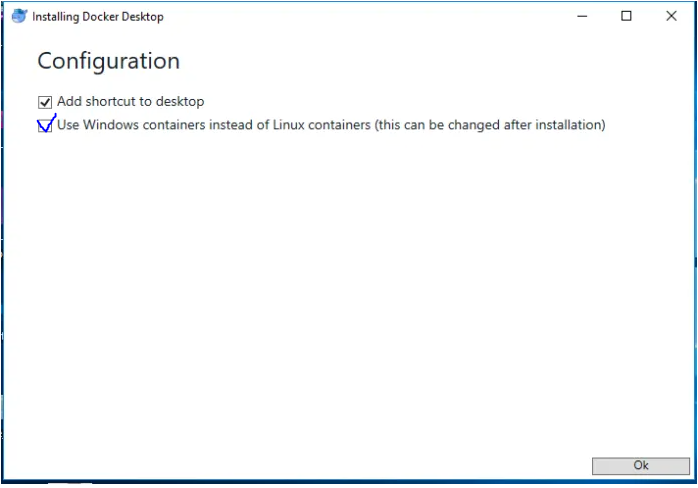Click blank space right of the Configuration heading
This screenshot has height=488, width=698.
coord(400,61)
